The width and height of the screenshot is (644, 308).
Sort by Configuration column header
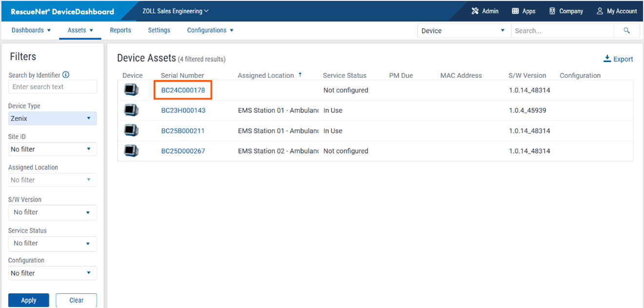pyautogui.click(x=580, y=75)
